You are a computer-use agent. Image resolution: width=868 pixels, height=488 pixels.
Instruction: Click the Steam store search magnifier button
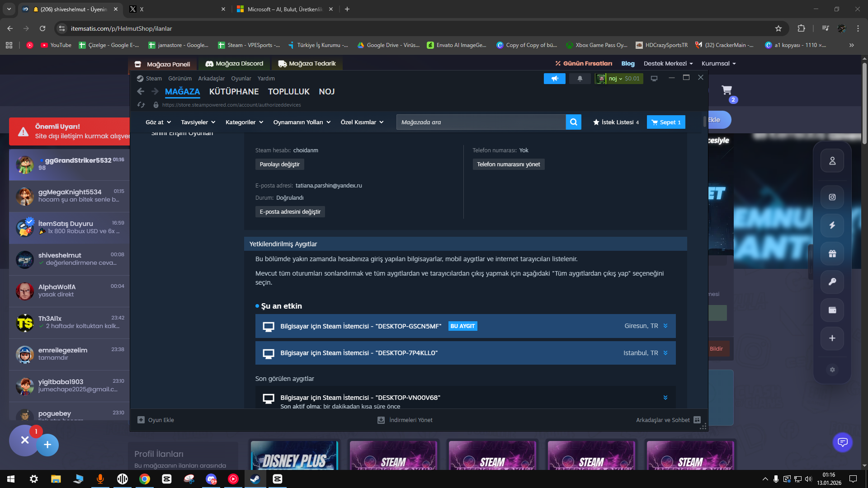[573, 122]
